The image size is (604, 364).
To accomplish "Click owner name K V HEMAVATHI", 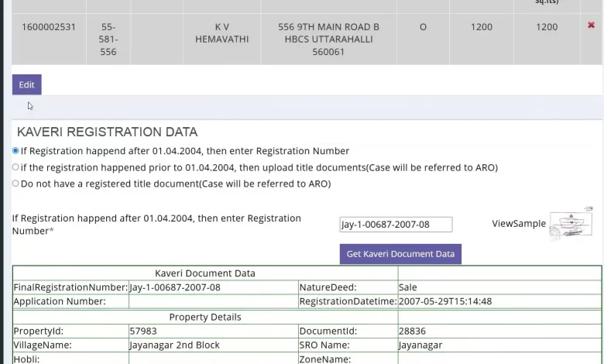I will coord(222,33).
